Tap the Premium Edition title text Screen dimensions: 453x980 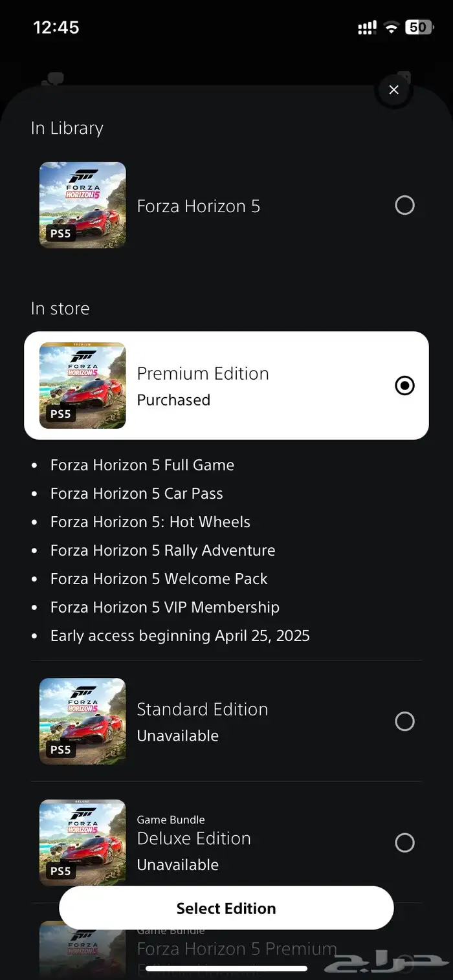pos(203,373)
